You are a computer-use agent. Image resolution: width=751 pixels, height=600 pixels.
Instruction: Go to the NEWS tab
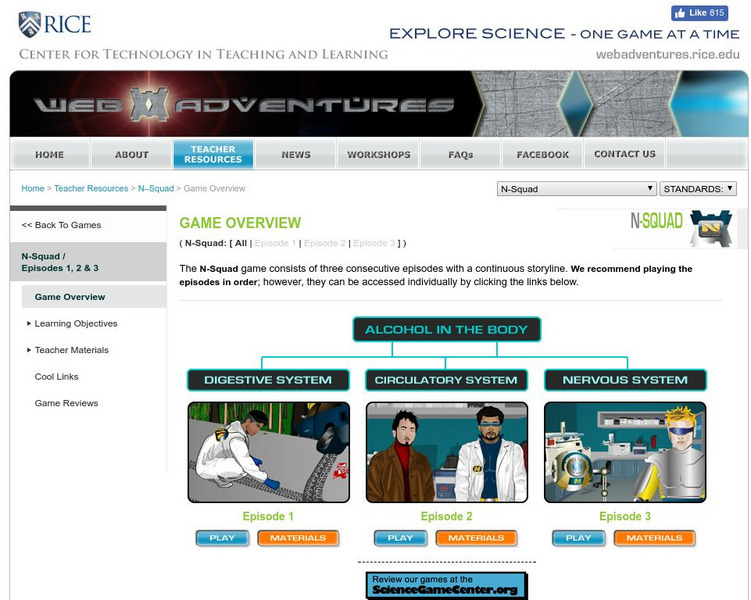pos(296,154)
